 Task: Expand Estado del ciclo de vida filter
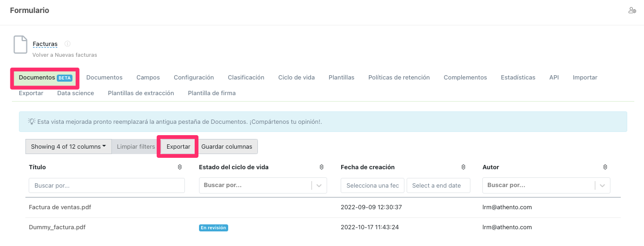(319, 185)
